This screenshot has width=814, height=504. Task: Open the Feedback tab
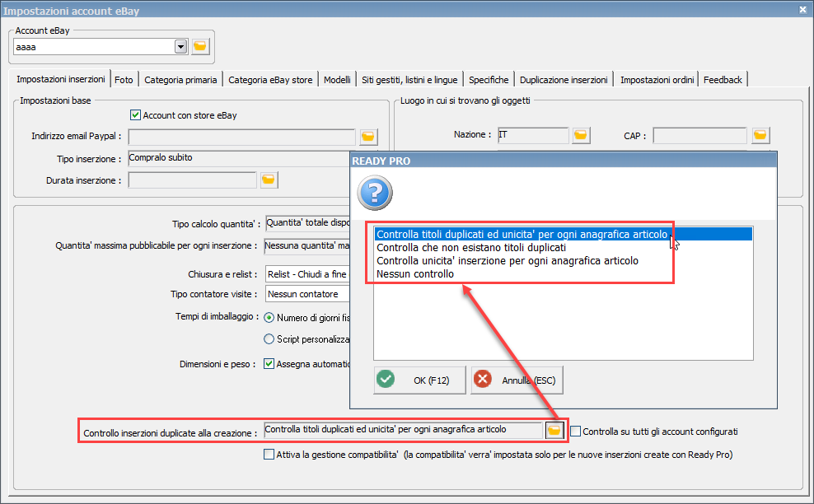723,80
